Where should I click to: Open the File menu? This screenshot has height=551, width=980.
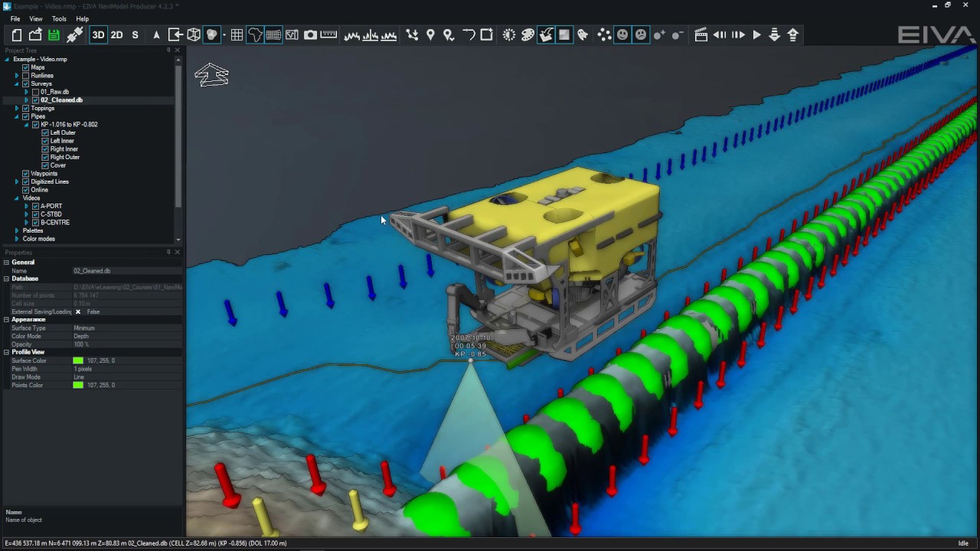point(15,18)
